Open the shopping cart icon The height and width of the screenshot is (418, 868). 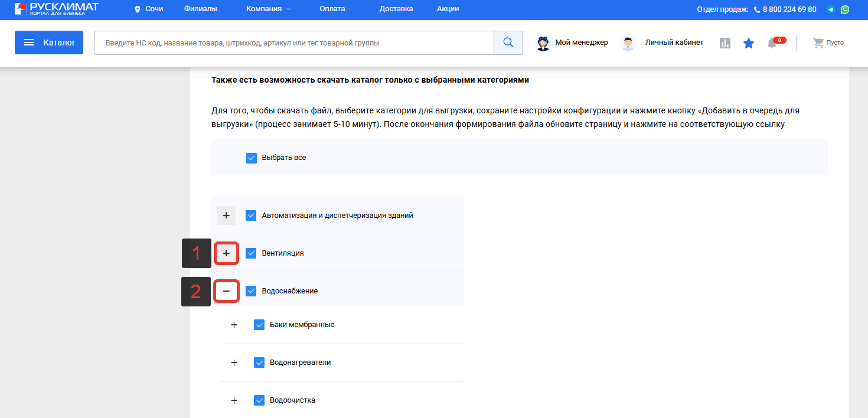coord(818,43)
